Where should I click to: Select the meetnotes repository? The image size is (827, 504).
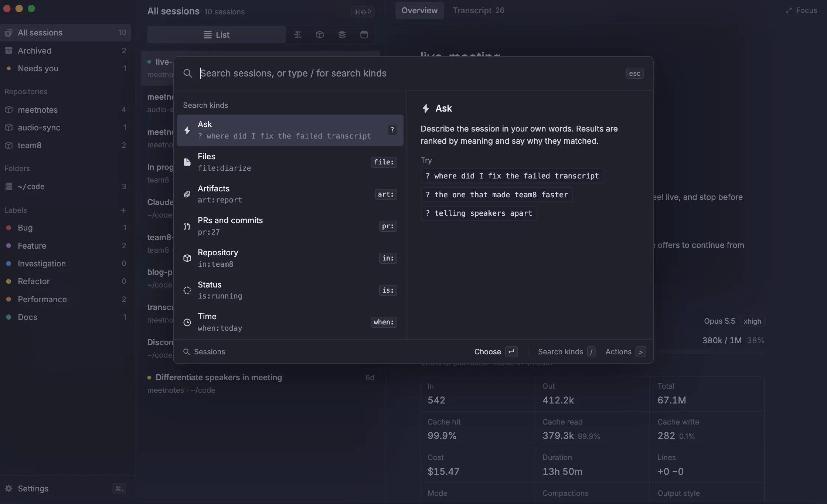click(x=65, y=110)
